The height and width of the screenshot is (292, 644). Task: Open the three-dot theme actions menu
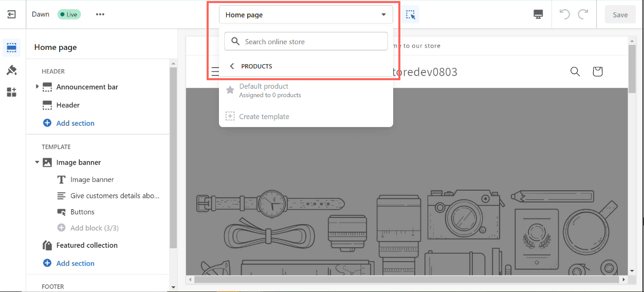pos(100,14)
